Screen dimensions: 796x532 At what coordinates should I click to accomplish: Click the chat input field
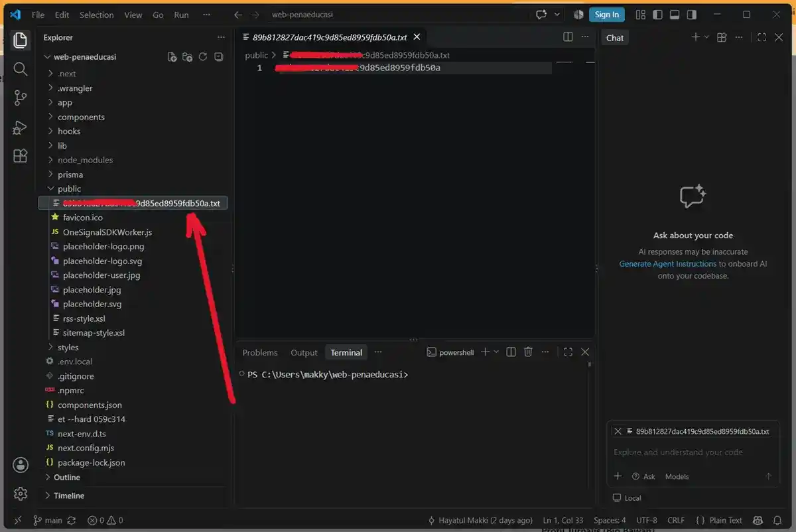693,452
